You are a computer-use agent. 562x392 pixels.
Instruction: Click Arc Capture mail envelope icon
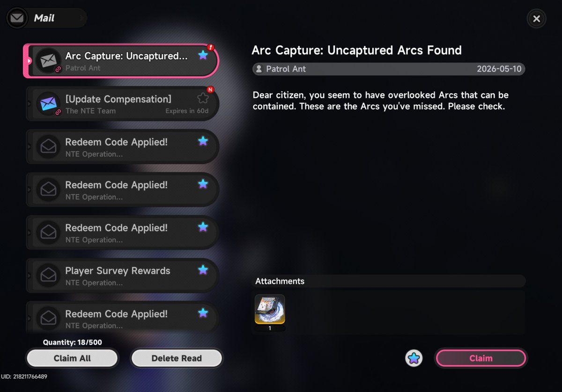(49, 61)
